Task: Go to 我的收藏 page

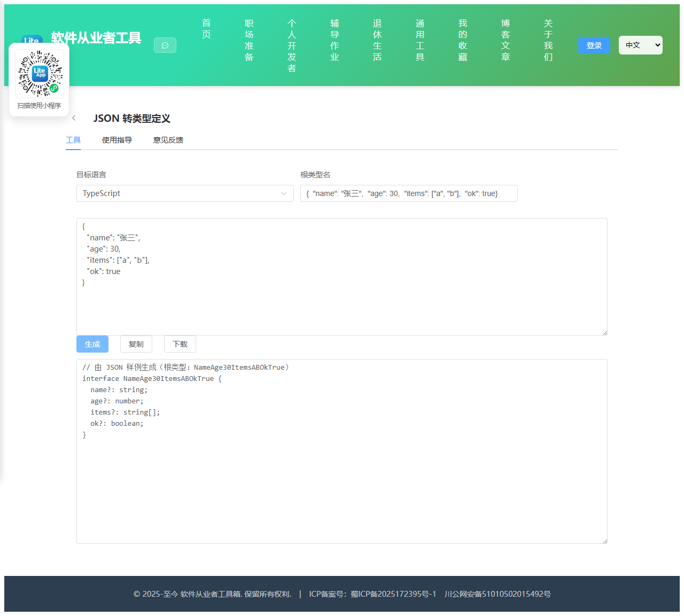Action: point(463,40)
